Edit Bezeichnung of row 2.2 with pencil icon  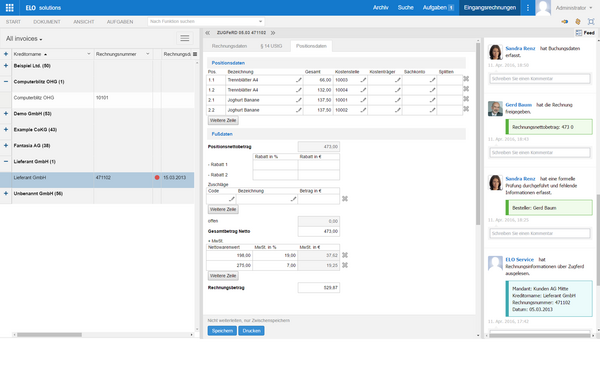click(x=298, y=110)
